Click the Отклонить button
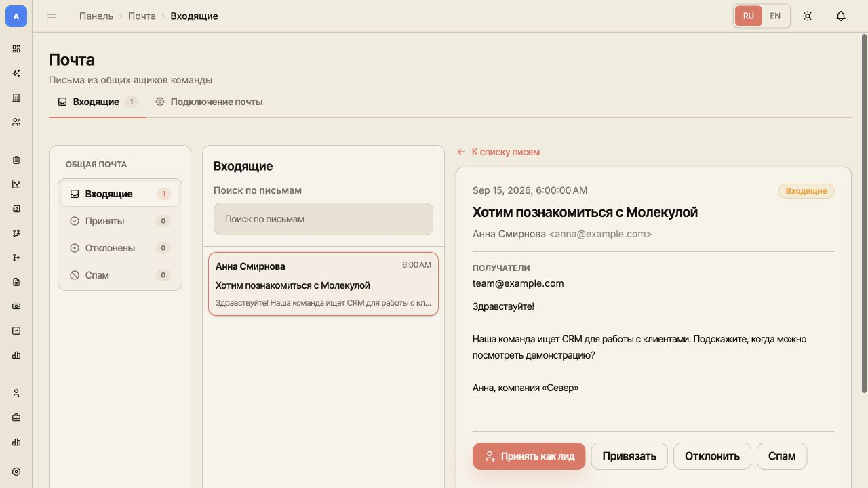The width and height of the screenshot is (868, 488). tap(712, 456)
